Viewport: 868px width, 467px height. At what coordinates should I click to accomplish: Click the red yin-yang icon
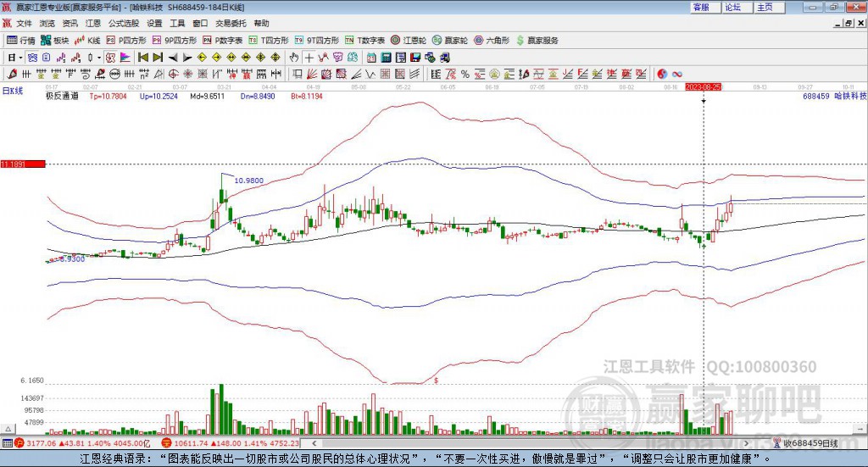pyautogui.click(x=661, y=74)
